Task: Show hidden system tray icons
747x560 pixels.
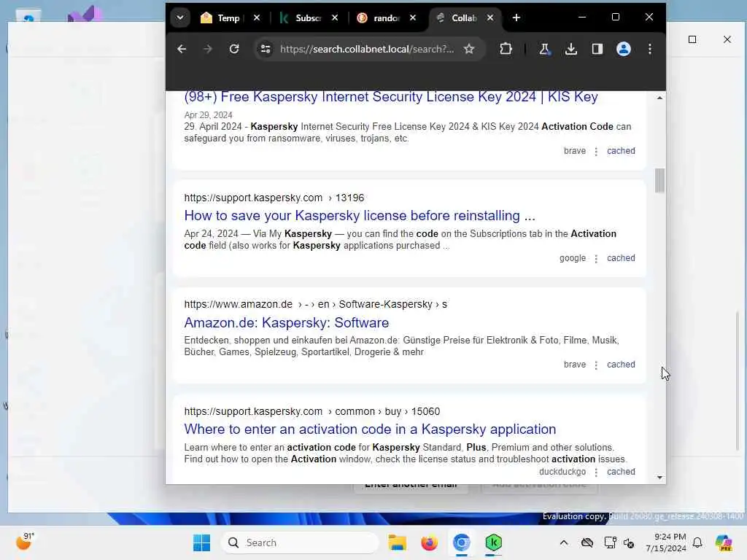Action: [x=564, y=542]
